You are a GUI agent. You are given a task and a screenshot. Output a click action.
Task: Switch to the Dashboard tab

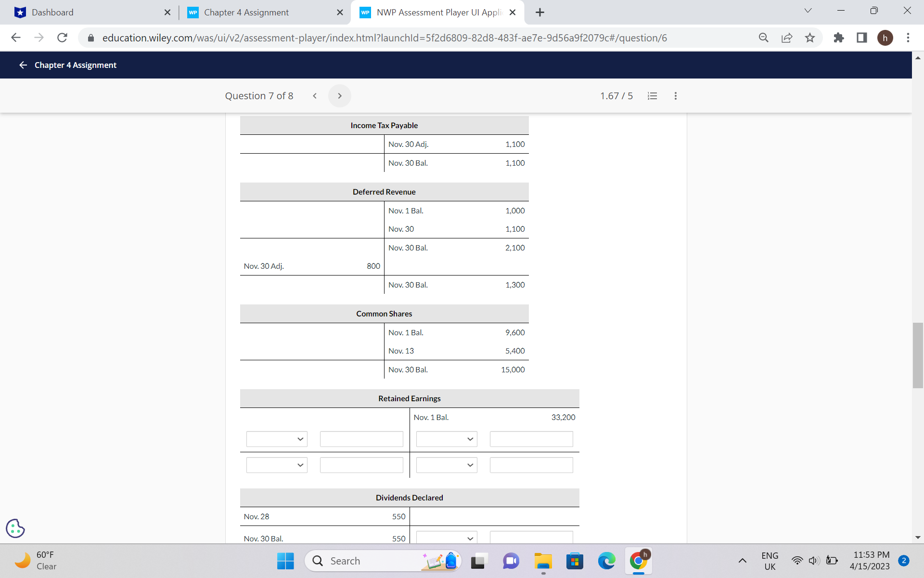[x=52, y=13]
